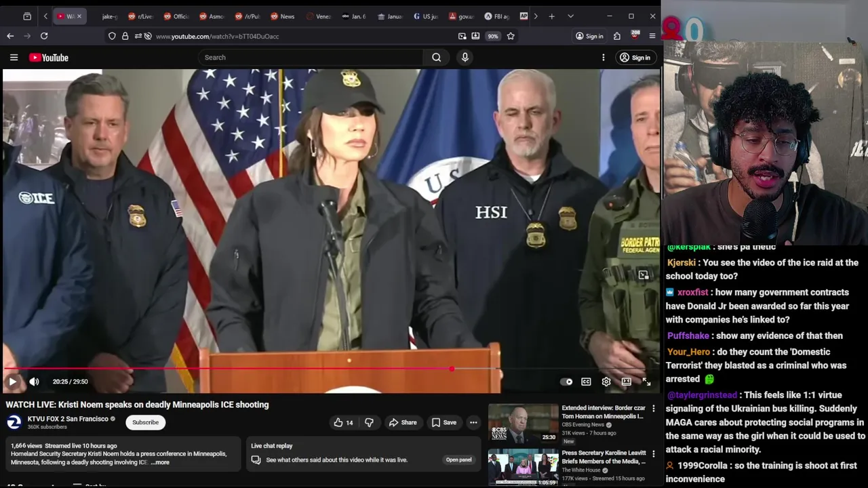Start voice search with microphone icon
This screenshot has width=868, height=488.
pyautogui.click(x=465, y=58)
